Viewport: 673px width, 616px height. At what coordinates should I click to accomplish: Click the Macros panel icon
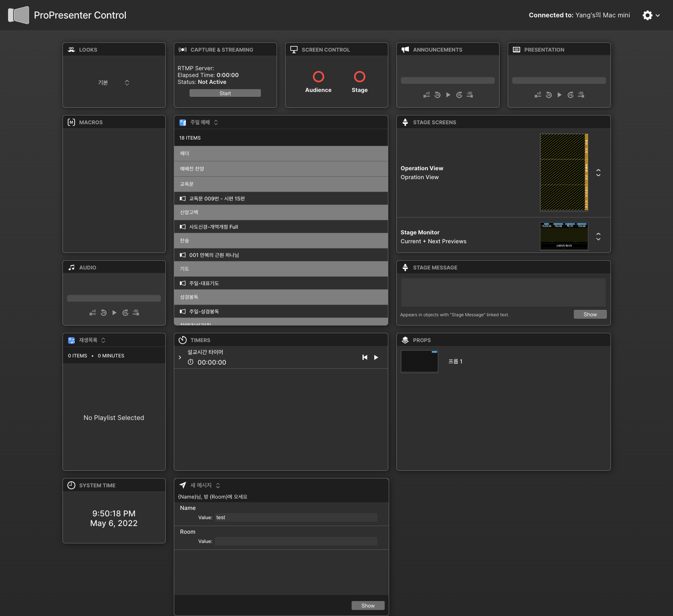coord(71,122)
